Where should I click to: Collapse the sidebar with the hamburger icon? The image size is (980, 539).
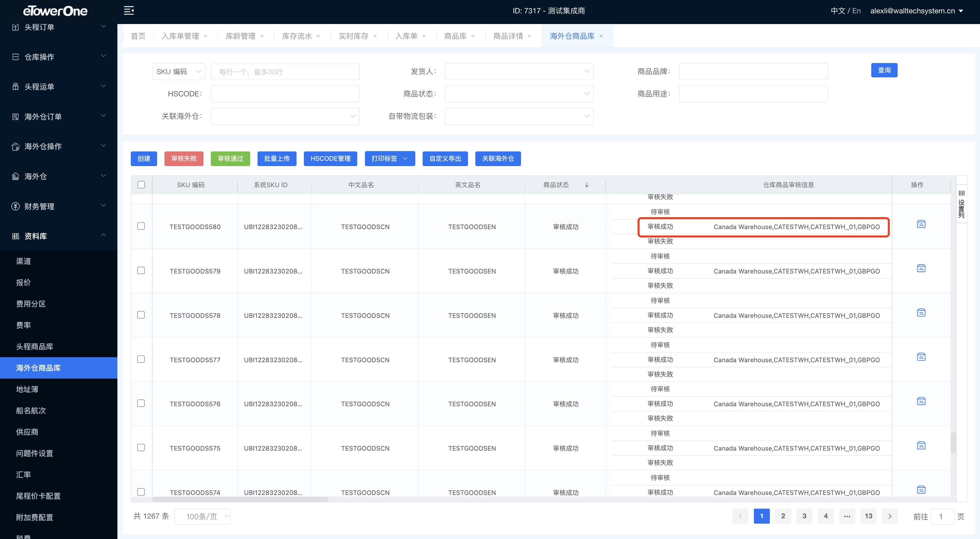point(128,11)
